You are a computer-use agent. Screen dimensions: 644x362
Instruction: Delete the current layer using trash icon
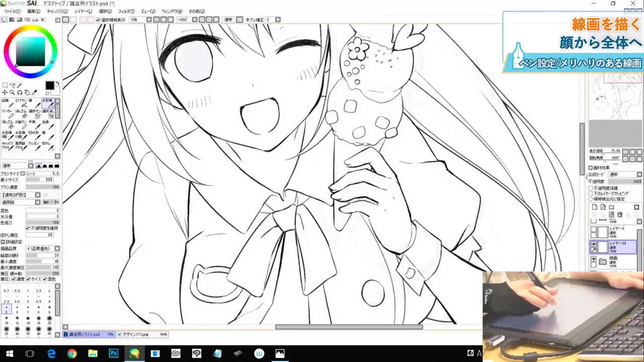619,214
